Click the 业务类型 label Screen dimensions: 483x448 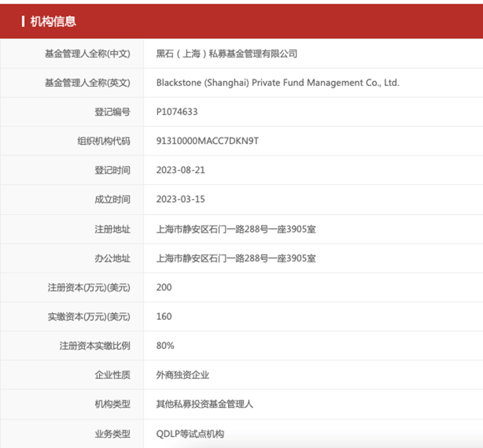pos(112,434)
